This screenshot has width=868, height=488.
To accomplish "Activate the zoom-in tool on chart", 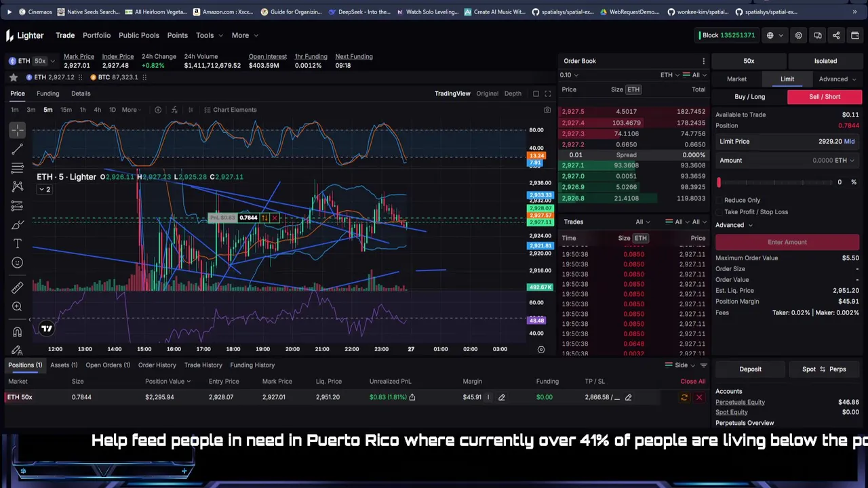I will coord(17,306).
